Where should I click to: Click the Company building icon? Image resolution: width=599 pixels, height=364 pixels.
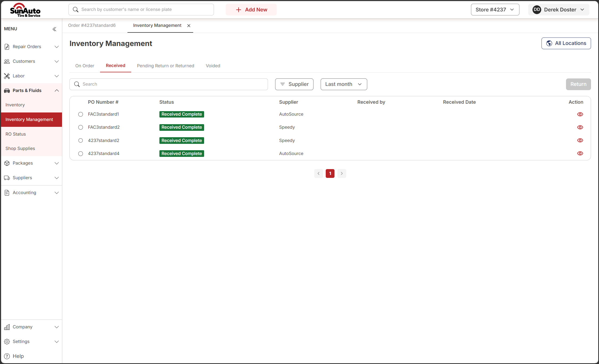coord(7,327)
